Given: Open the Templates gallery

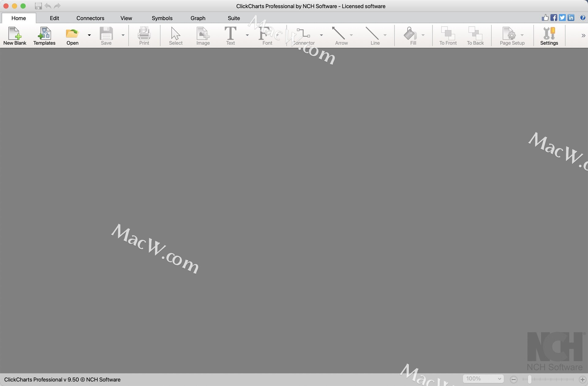Looking at the screenshot, I should (44, 36).
